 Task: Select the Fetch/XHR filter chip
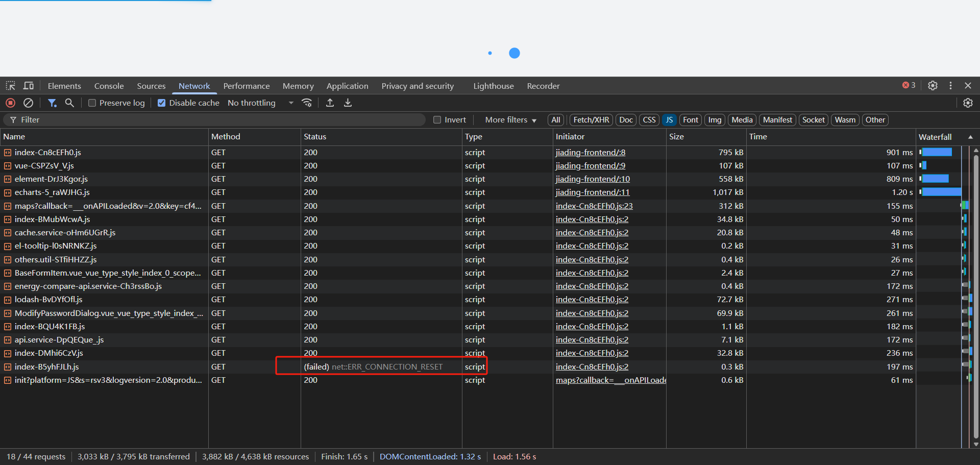591,119
